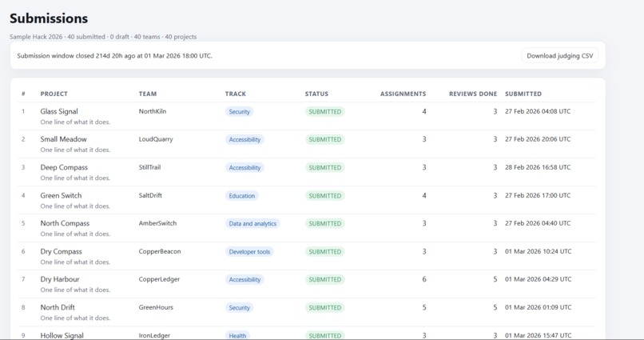Click date 27 Feb 2026 17:00 UTC
Screen dimensions: 644x340
tap(538, 195)
